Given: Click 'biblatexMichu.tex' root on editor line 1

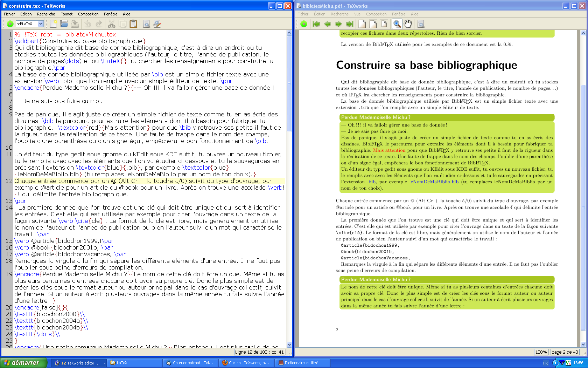Looking at the screenshot, I should pyautogui.click(x=90, y=34).
